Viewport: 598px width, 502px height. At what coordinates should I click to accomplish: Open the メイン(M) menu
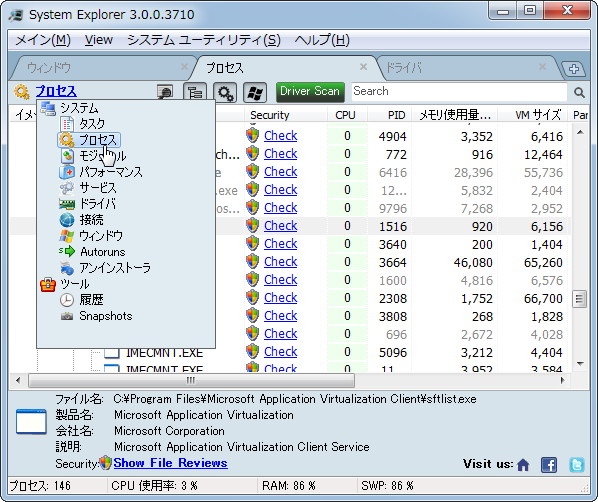43,40
